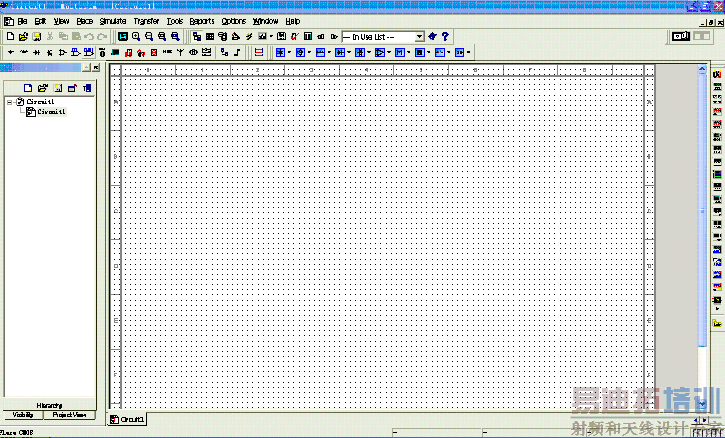Close the Design Toolbox panel
The width and height of the screenshot is (725, 438).
tap(96, 68)
